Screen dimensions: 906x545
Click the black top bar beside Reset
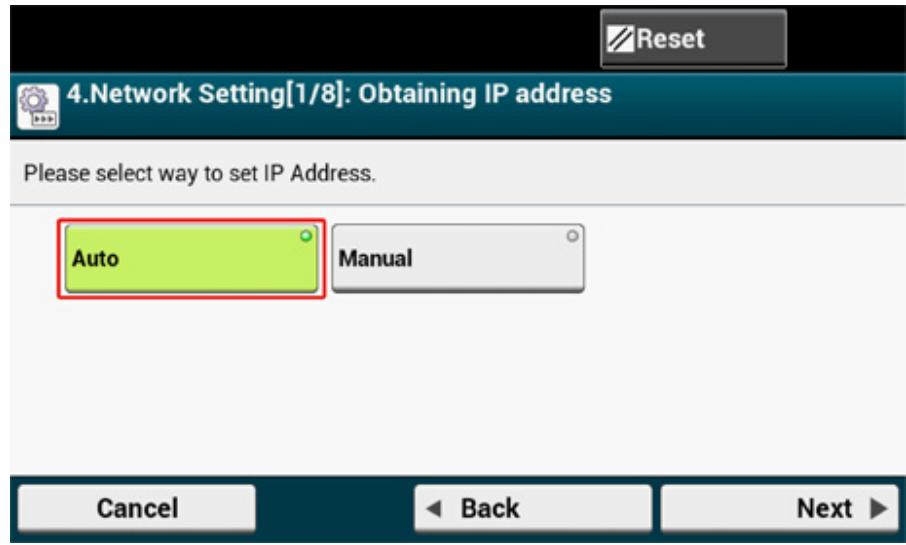(300, 39)
